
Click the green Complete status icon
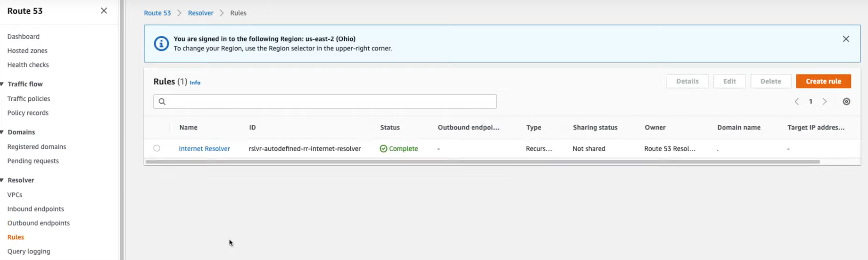click(383, 148)
